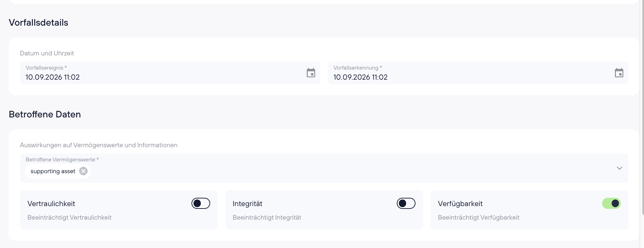
Task: Click the page vertical scrollbar
Action: tap(642, 107)
